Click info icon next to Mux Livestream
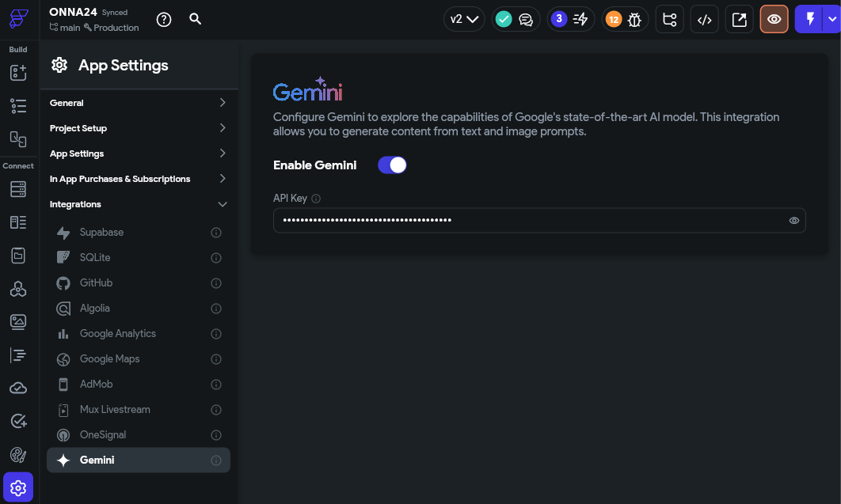The image size is (841, 504). pos(216,410)
